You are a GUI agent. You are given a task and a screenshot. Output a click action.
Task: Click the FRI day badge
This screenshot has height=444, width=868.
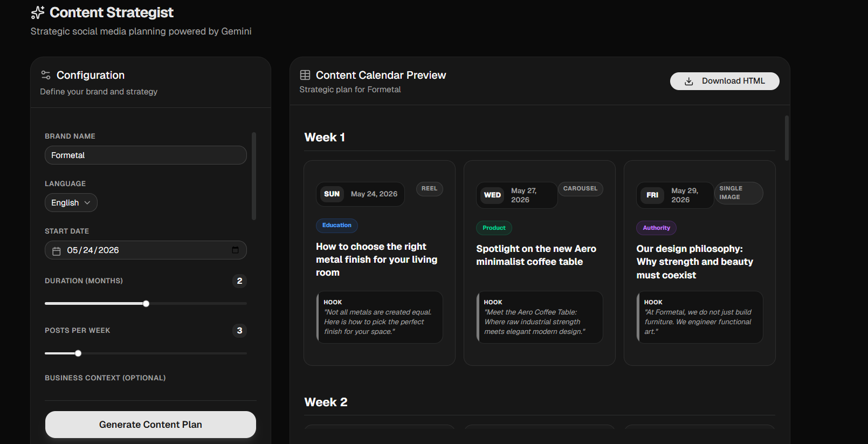point(652,195)
